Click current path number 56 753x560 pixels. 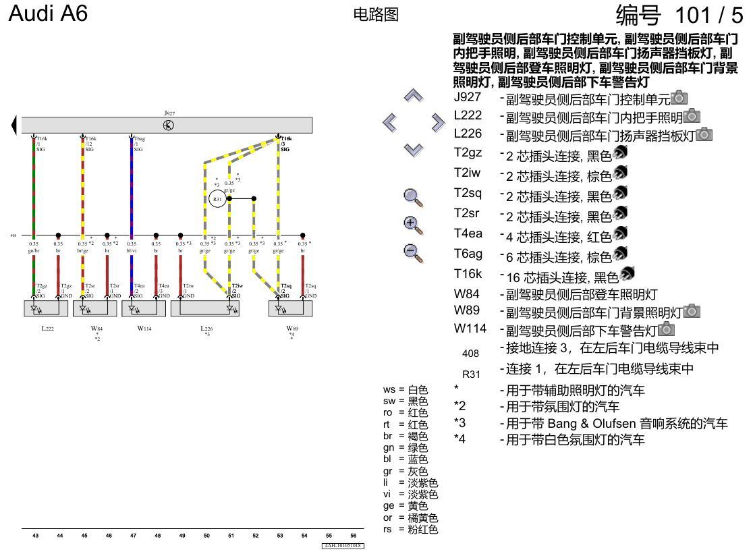coord(353,536)
